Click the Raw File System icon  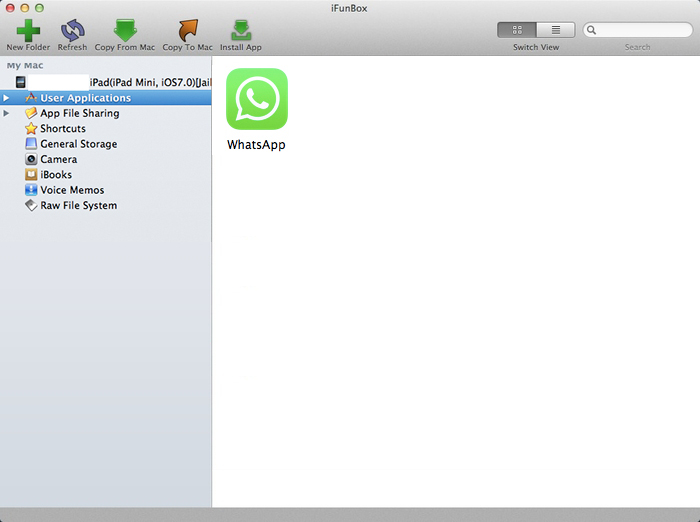tap(31, 205)
